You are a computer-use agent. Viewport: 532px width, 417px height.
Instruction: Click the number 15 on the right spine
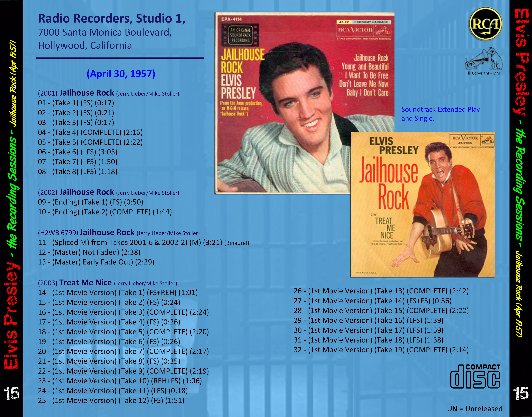(521, 393)
